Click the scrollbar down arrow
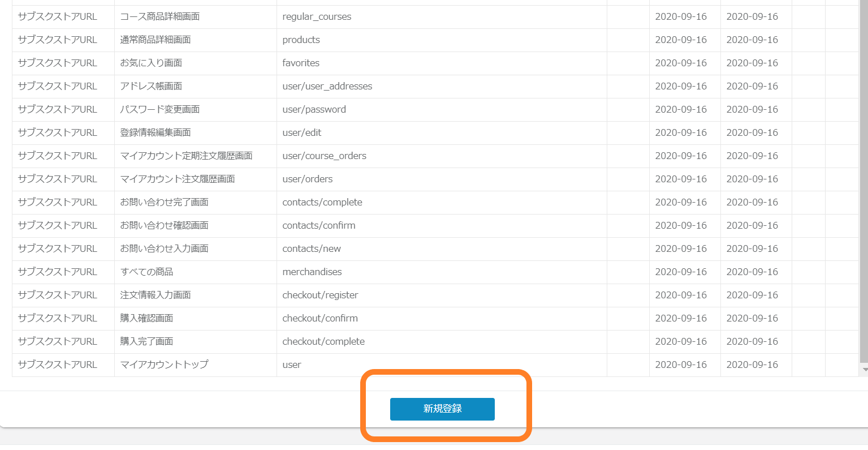 (863, 370)
